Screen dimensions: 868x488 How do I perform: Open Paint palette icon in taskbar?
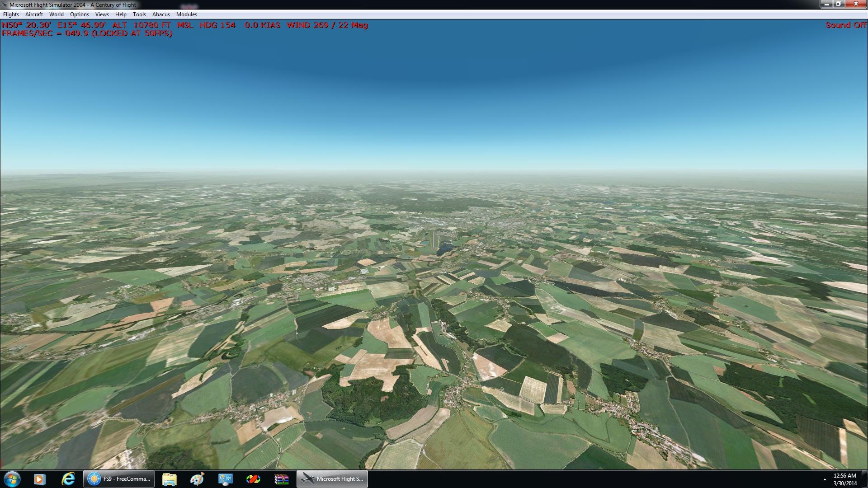click(197, 479)
